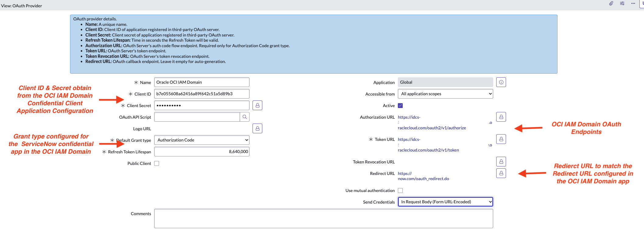
Task: Click the attachment paperclip icon
Action: pos(611,3)
